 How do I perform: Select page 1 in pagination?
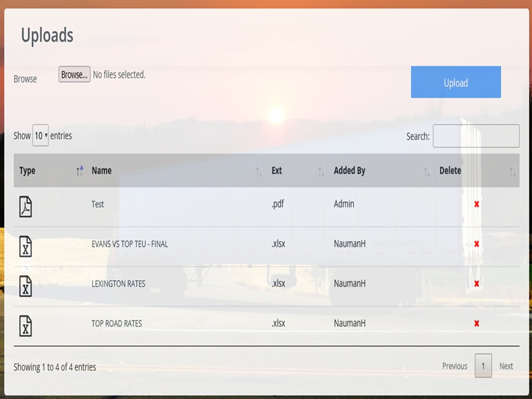point(483,365)
